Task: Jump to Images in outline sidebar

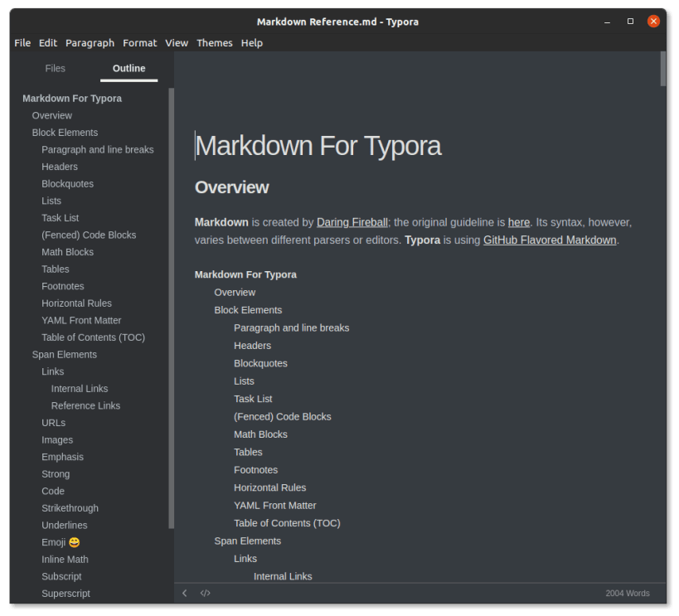Action: tap(57, 439)
